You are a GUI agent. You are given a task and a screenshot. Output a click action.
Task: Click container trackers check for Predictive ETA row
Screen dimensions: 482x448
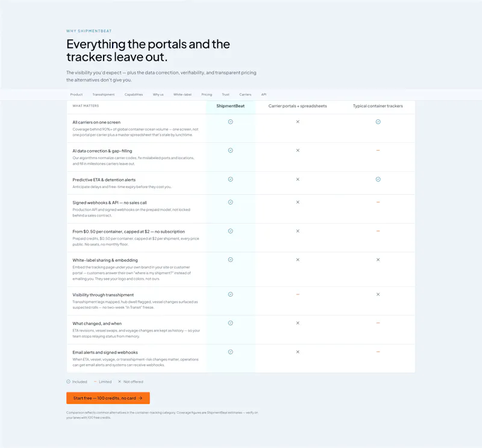378,180
